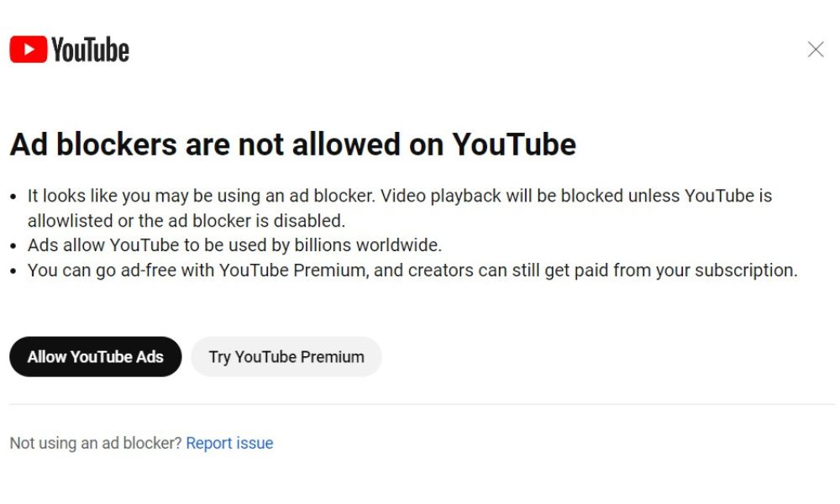
Task: Select the YouTube wordmark
Action: 90,49
